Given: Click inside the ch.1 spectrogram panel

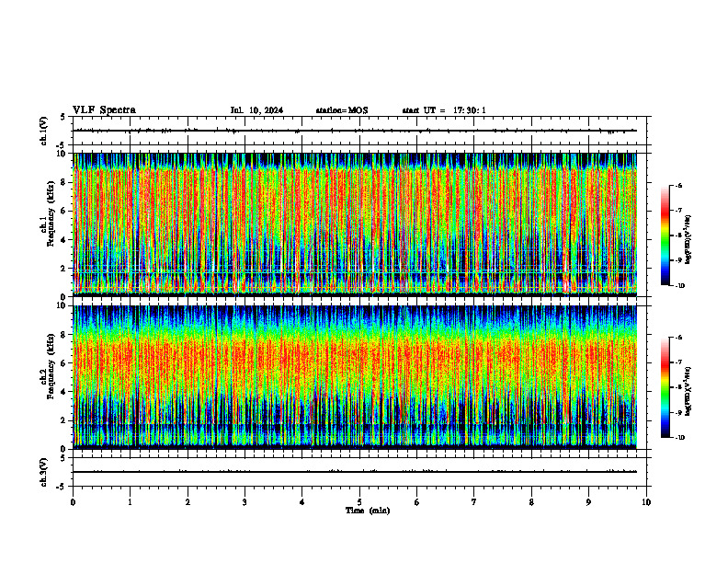Looking at the screenshot, I should click(x=354, y=224).
